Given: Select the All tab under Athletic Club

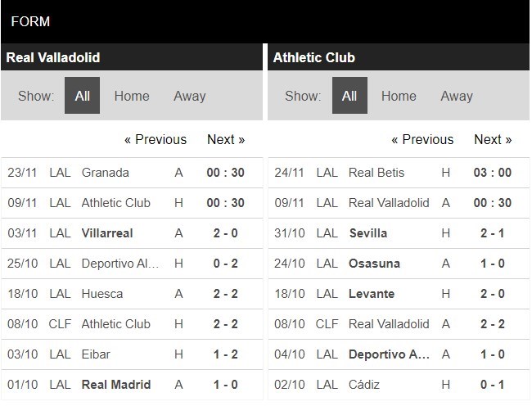Looking at the screenshot, I should tap(349, 96).
